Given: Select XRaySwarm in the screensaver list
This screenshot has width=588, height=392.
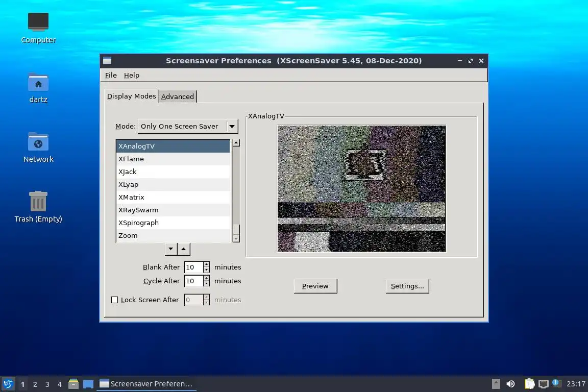Looking at the screenshot, I should [x=173, y=210].
